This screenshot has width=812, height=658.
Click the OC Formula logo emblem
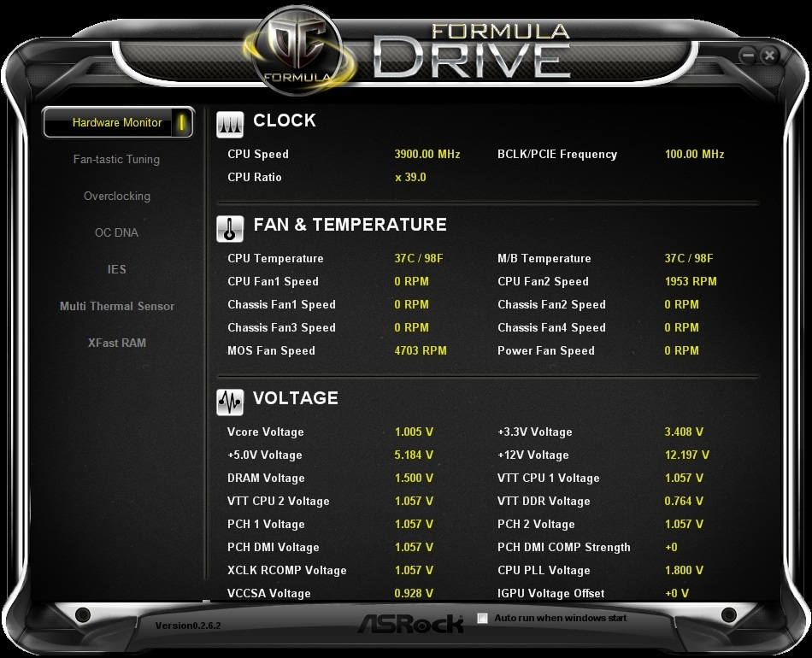pyautogui.click(x=297, y=50)
